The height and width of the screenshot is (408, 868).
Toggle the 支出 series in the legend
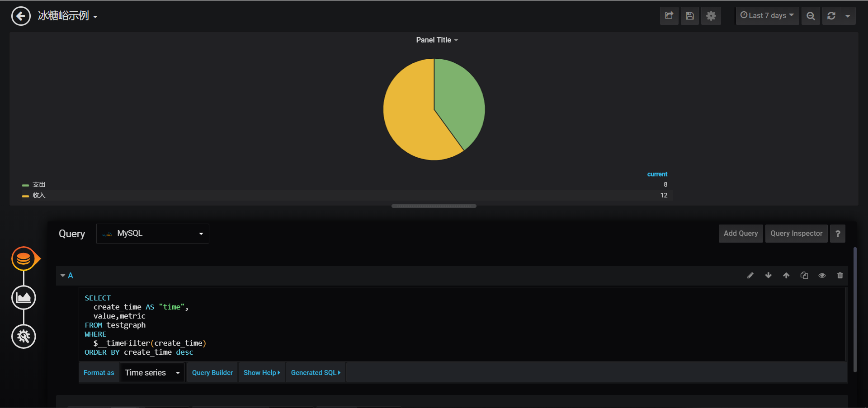39,184
